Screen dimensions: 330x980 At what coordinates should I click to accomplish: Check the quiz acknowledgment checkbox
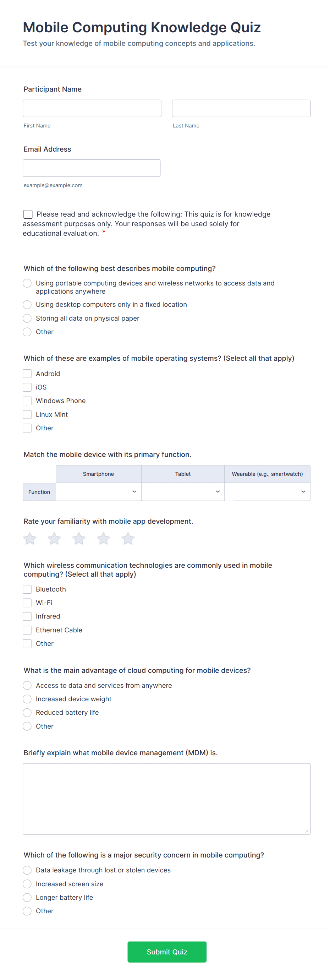pos(28,214)
